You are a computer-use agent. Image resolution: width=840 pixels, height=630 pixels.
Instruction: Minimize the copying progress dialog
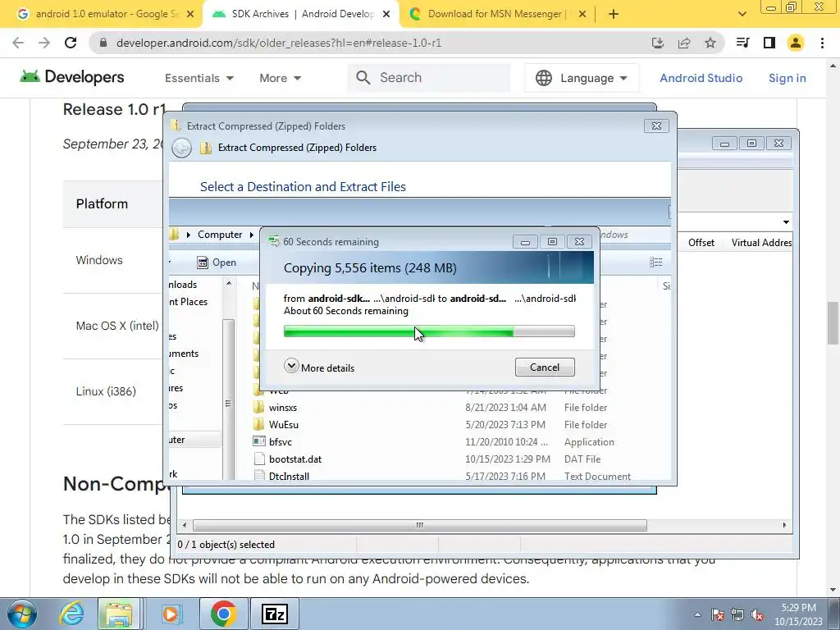coord(525,242)
